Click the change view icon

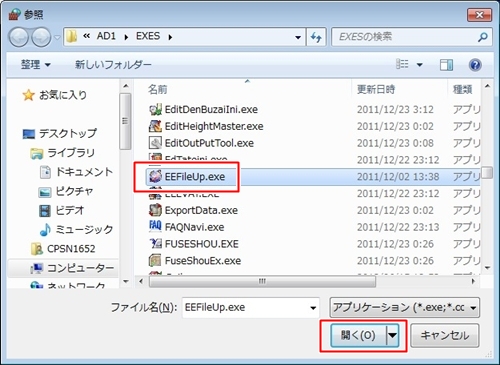(402, 64)
